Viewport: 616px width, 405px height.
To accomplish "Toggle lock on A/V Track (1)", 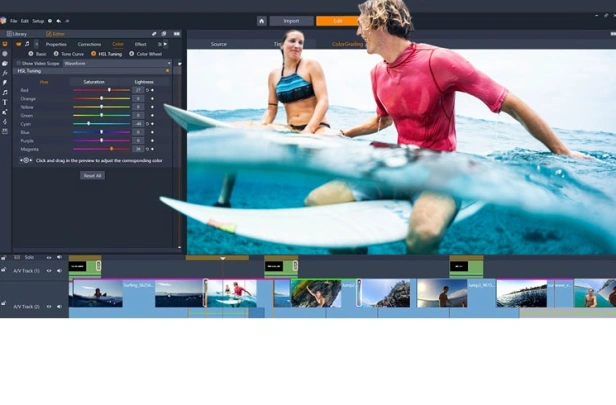I will pyautogui.click(x=4, y=270).
